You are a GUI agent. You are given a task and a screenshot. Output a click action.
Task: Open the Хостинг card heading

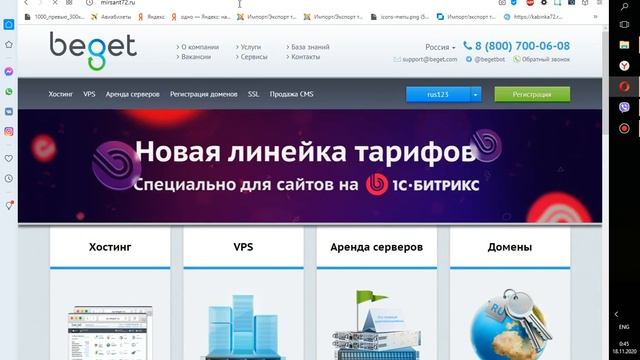110,247
